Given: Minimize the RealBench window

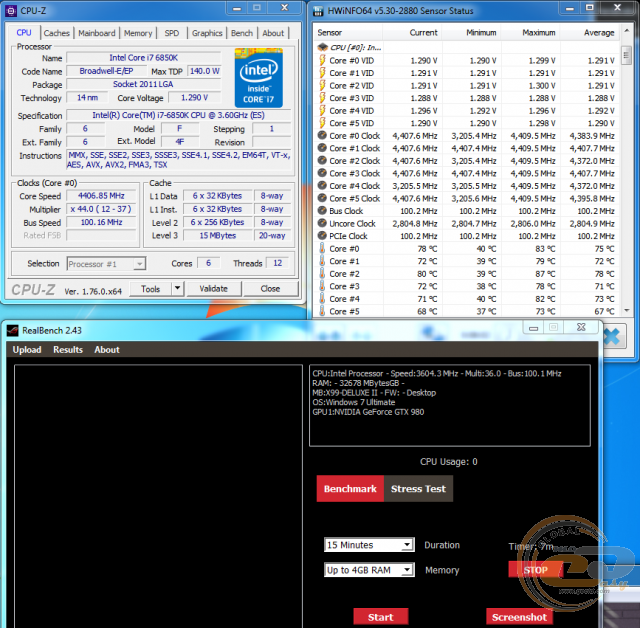Looking at the screenshot, I should pyautogui.click(x=533, y=328).
